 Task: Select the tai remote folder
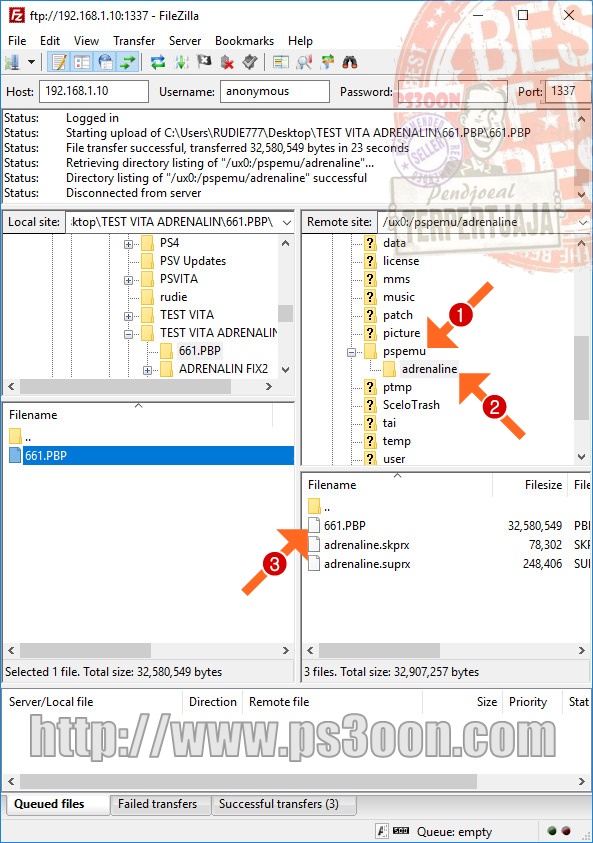coord(389,423)
